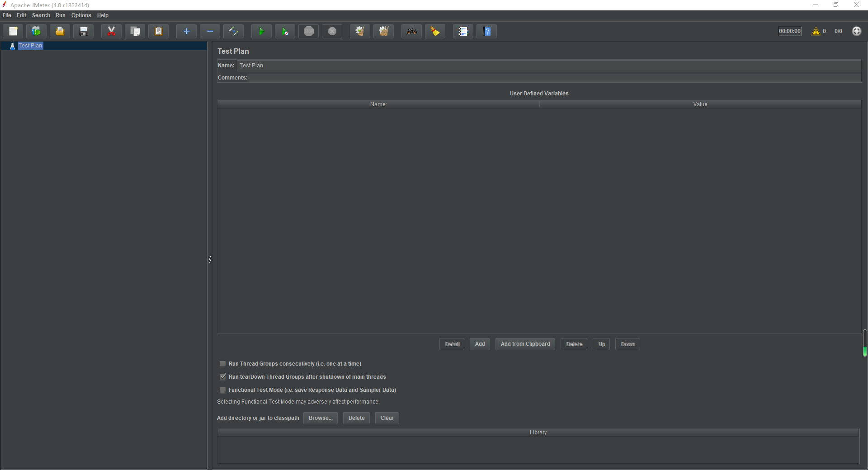The height and width of the screenshot is (470, 868).
Task: Click the Open file folder icon
Action: pyautogui.click(x=60, y=31)
